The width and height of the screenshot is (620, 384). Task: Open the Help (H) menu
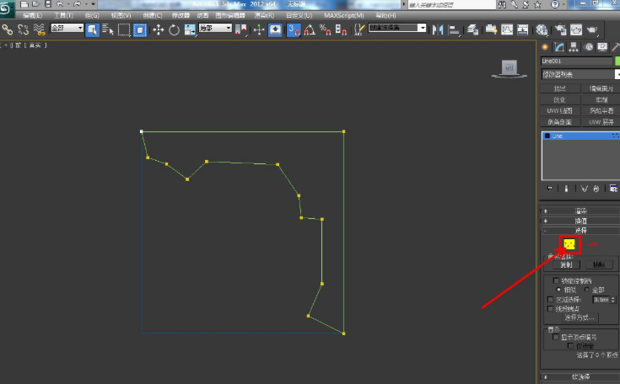pos(386,15)
